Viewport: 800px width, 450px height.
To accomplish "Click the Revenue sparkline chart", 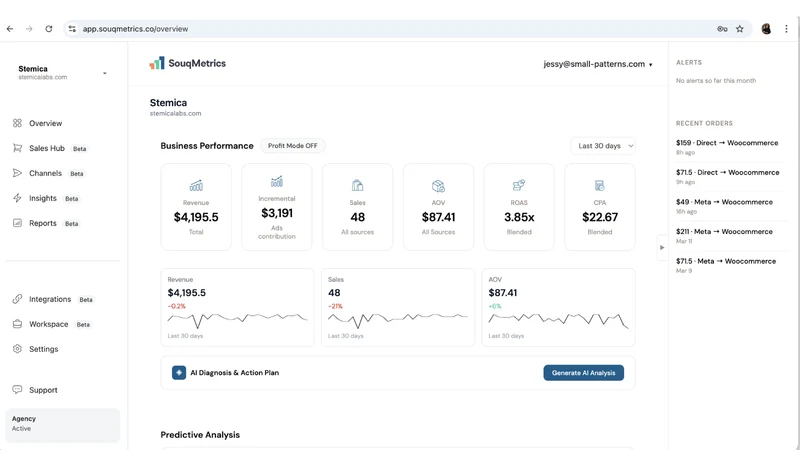I will click(x=237, y=319).
